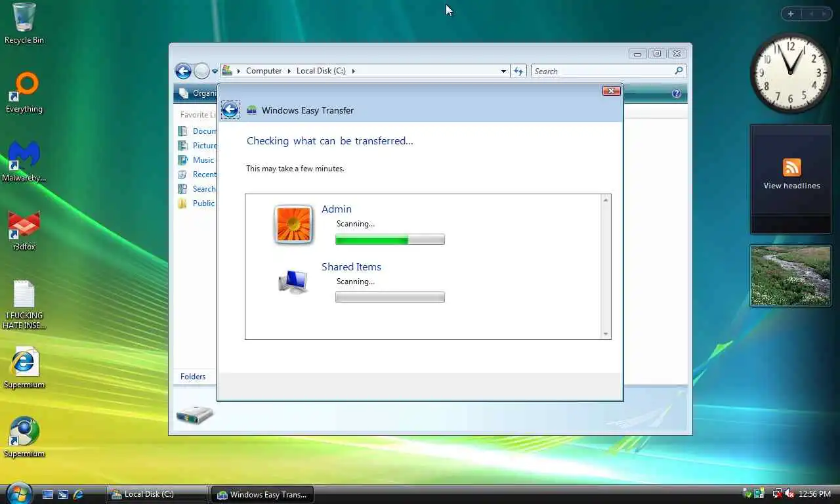Image resolution: width=840 pixels, height=504 pixels.
Task: Select the Shared Items label
Action: pyautogui.click(x=351, y=266)
